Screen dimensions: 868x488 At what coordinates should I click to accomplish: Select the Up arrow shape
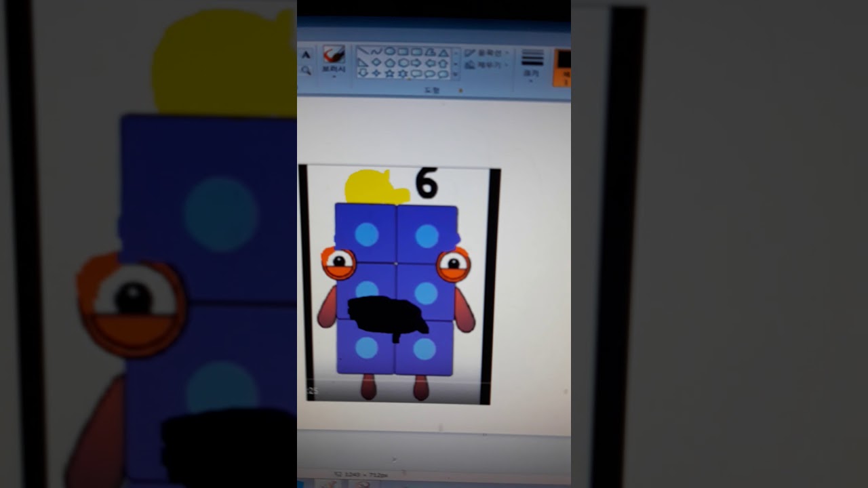(443, 64)
